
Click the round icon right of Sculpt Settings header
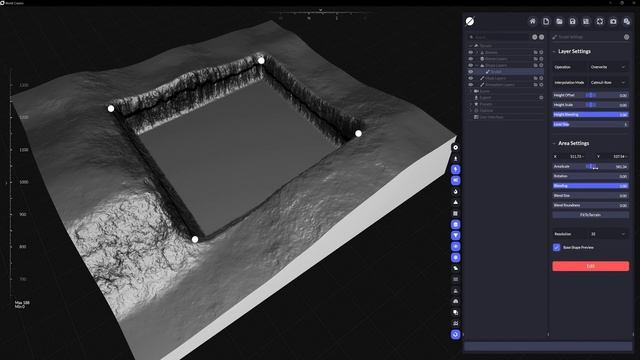point(627,37)
